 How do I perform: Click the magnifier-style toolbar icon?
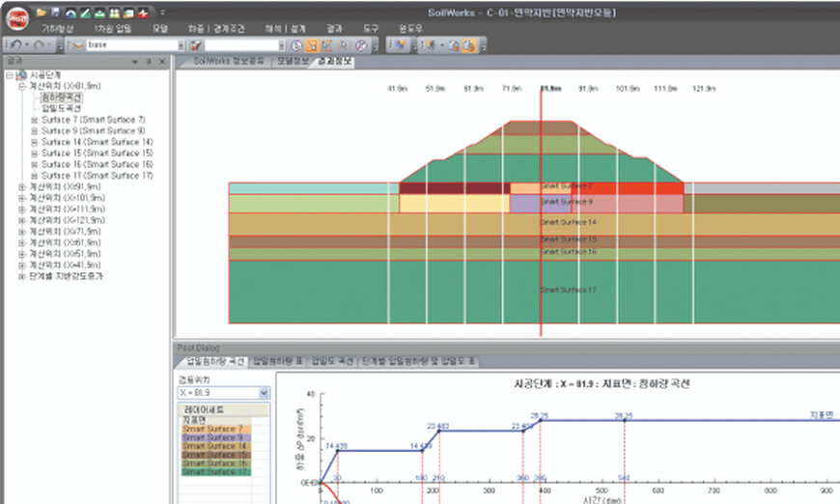tap(343, 45)
